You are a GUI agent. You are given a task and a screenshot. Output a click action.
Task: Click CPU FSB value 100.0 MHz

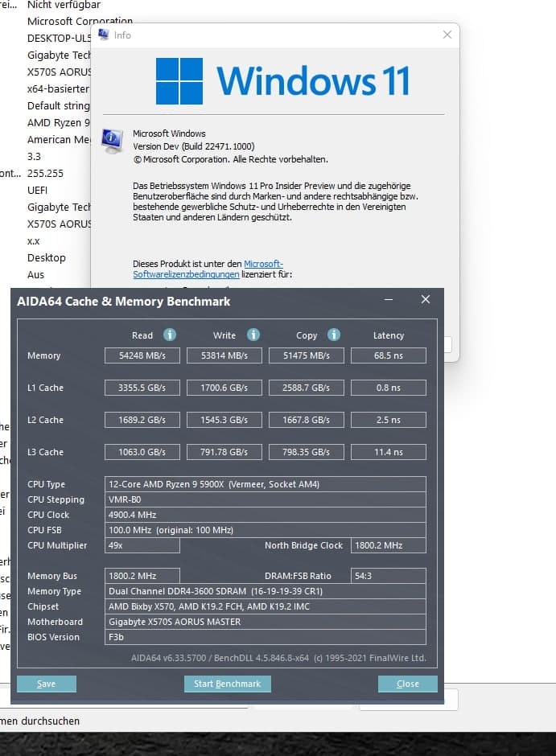tap(266, 530)
